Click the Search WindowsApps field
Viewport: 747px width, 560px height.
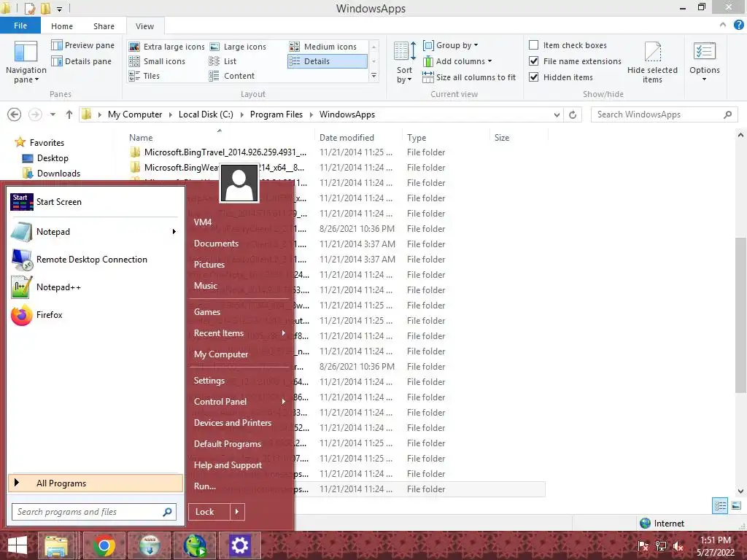click(x=664, y=114)
